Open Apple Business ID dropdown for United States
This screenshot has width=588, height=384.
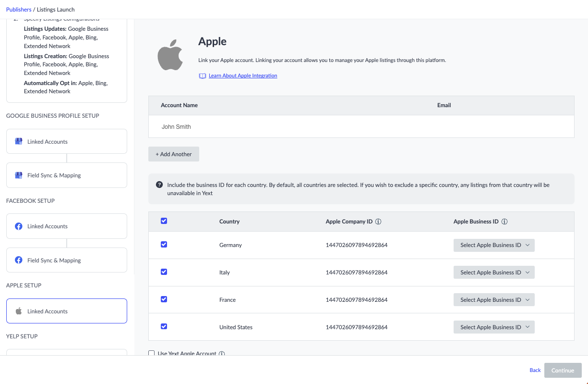[494, 327]
